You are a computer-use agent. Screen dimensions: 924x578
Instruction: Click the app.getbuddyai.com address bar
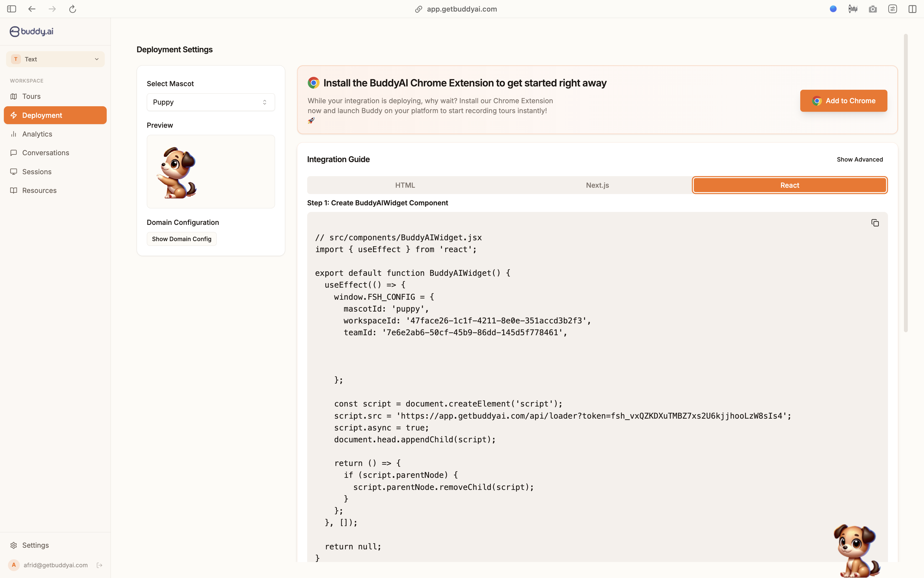point(462,9)
